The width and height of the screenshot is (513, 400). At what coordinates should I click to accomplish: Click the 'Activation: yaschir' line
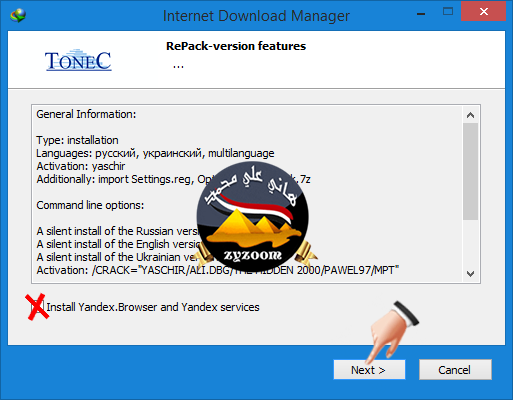point(81,166)
